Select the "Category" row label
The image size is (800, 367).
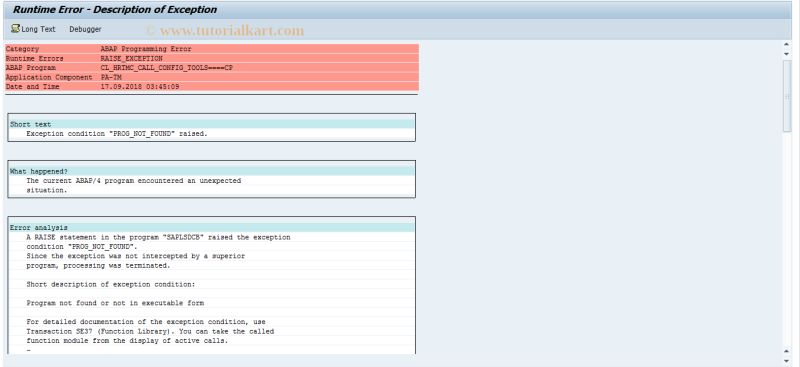tap(22, 49)
